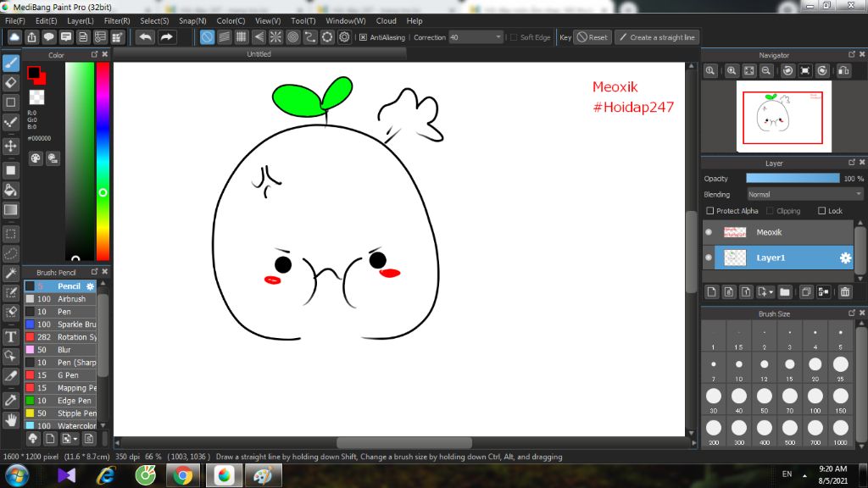
Task: Duplicate the current layer
Action: pos(806,291)
